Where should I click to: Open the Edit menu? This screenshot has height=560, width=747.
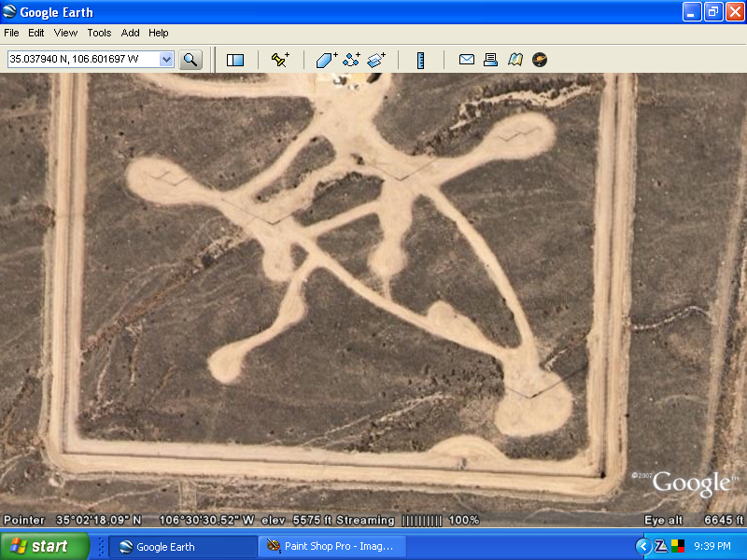click(35, 33)
